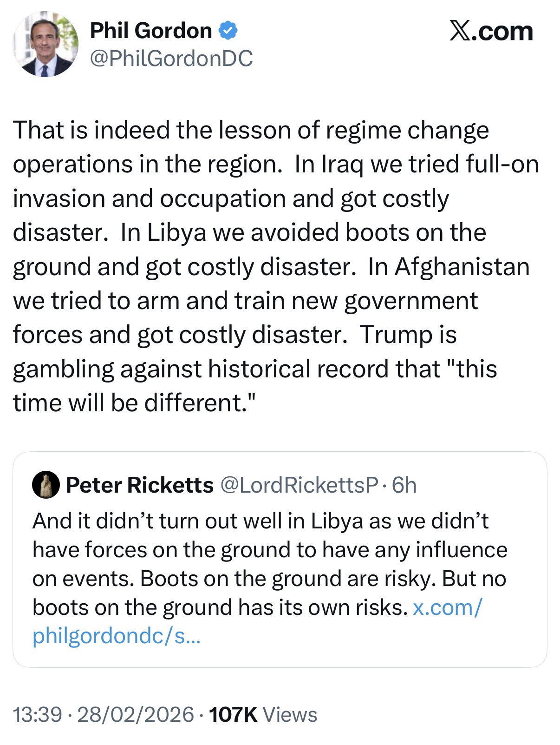Click the @PhilGordonDC handle
The image size is (560, 745).
(x=171, y=59)
